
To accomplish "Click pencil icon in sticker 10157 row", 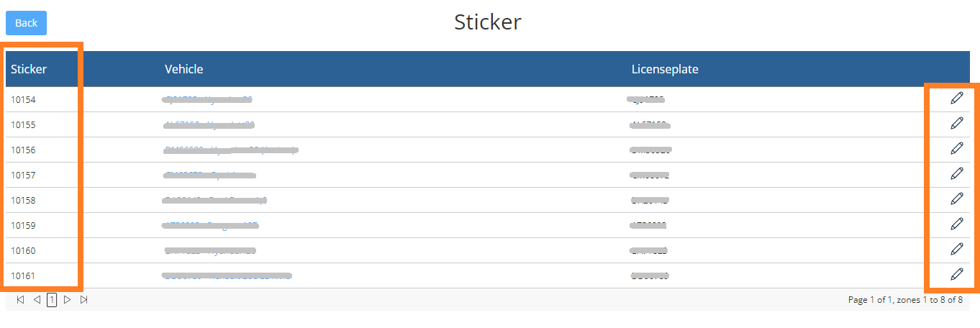I will [956, 174].
